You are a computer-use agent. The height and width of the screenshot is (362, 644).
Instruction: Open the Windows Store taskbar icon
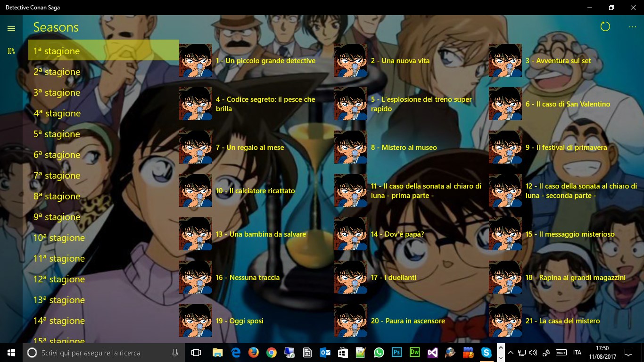[343, 353]
